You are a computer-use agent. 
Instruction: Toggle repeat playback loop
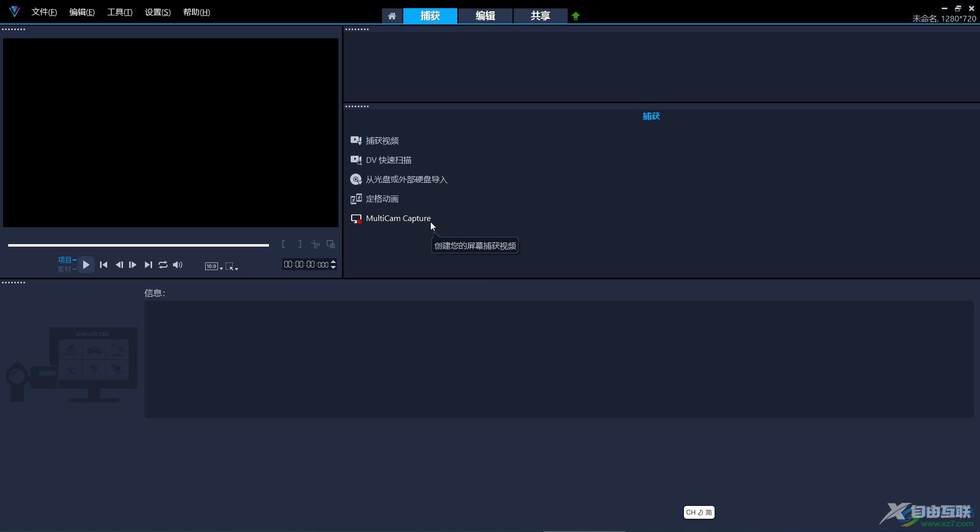163,265
